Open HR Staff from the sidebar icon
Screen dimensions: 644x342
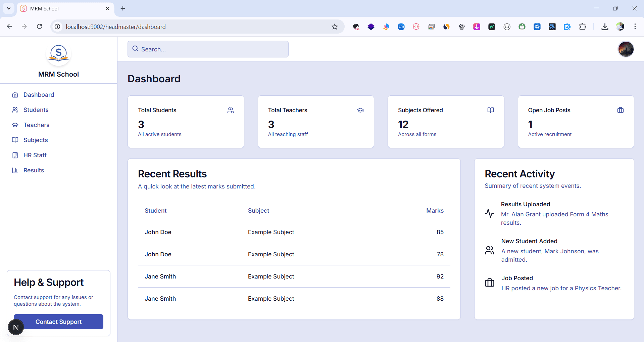point(15,155)
